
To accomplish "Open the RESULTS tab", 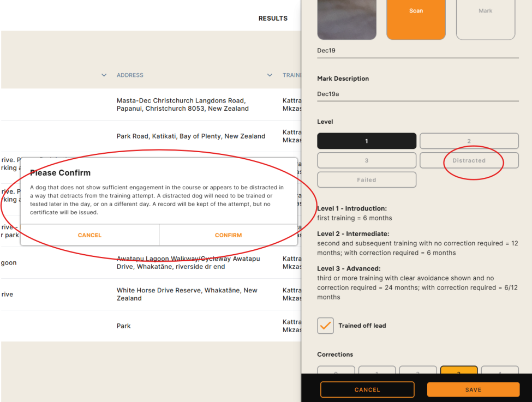I will click(273, 19).
